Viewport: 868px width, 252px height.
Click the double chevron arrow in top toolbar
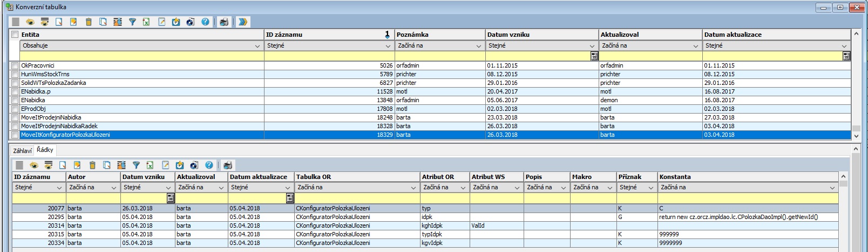click(243, 22)
